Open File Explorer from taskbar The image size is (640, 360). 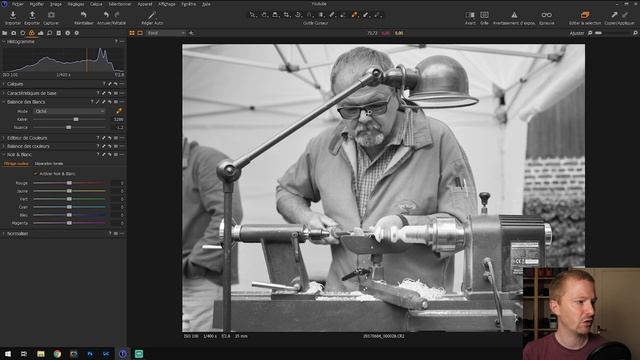[x=41, y=354]
